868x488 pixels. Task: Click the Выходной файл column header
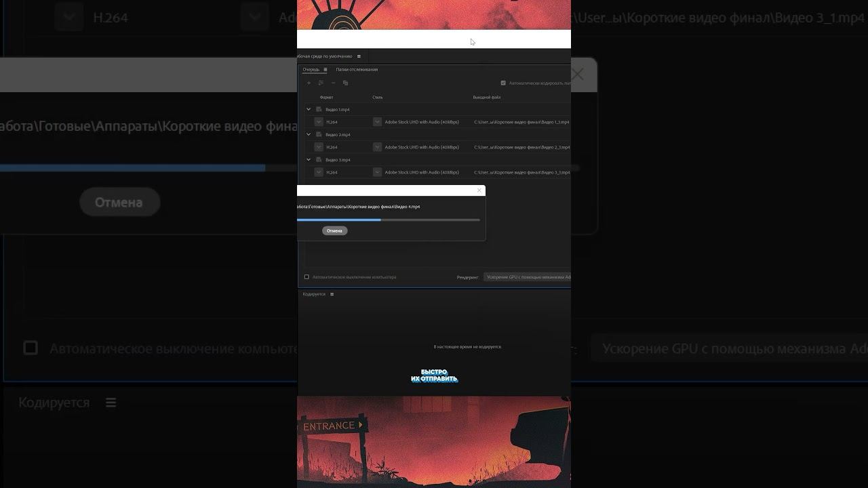(487, 97)
